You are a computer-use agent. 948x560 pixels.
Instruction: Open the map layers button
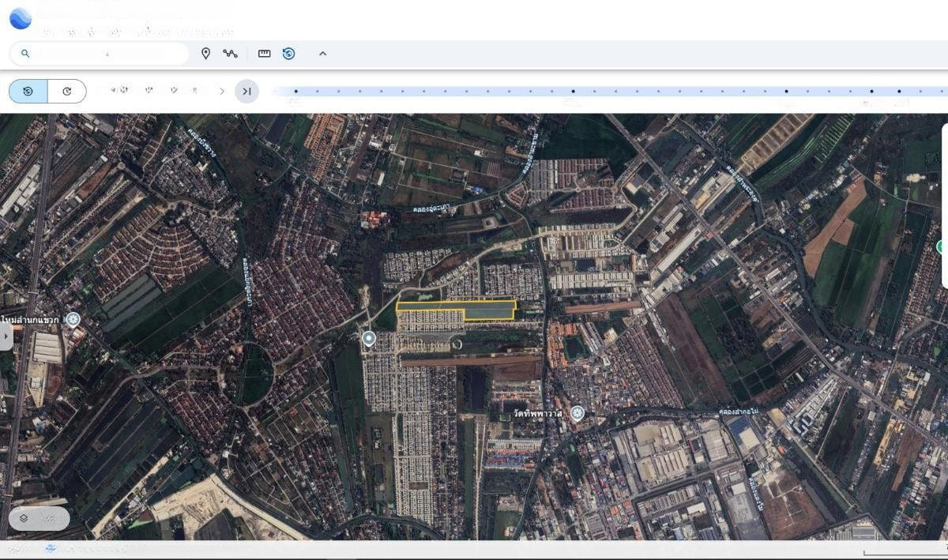[x=39, y=518]
